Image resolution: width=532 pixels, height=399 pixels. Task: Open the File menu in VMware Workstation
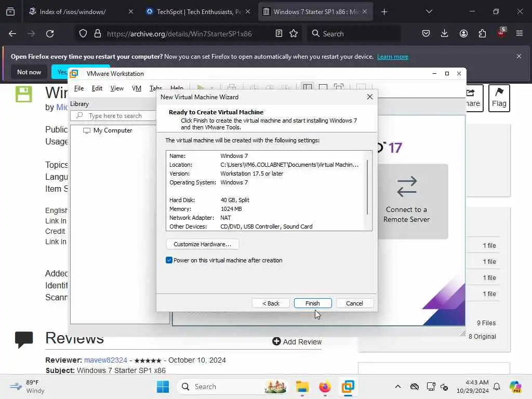pos(79,88)
